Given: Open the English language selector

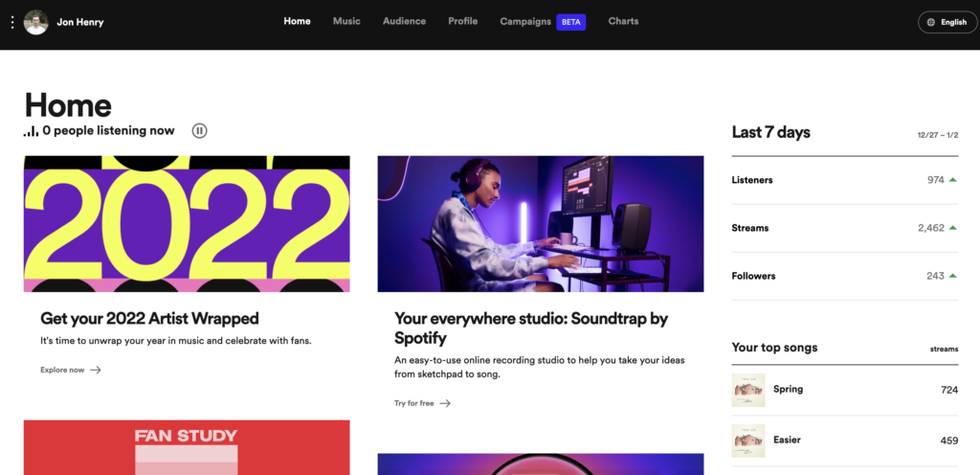Looking at the screenshot, I should pyautogui.click(x=947, y=22).
